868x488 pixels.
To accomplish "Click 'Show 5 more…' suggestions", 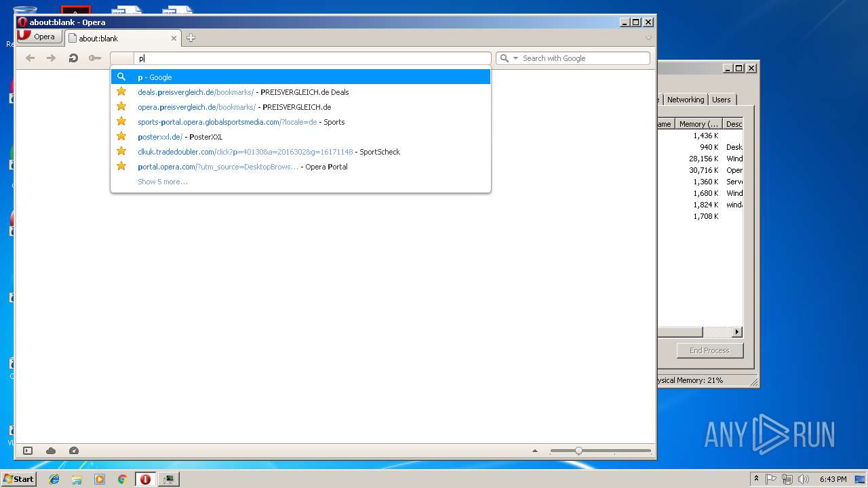I will tap(163, 182).
